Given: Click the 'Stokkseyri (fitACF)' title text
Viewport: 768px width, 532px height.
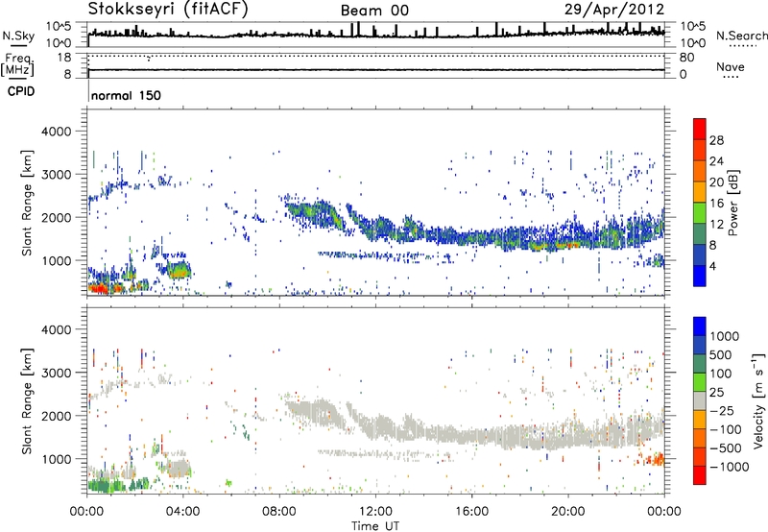Looking at the screenshot, I should point(168,9).
